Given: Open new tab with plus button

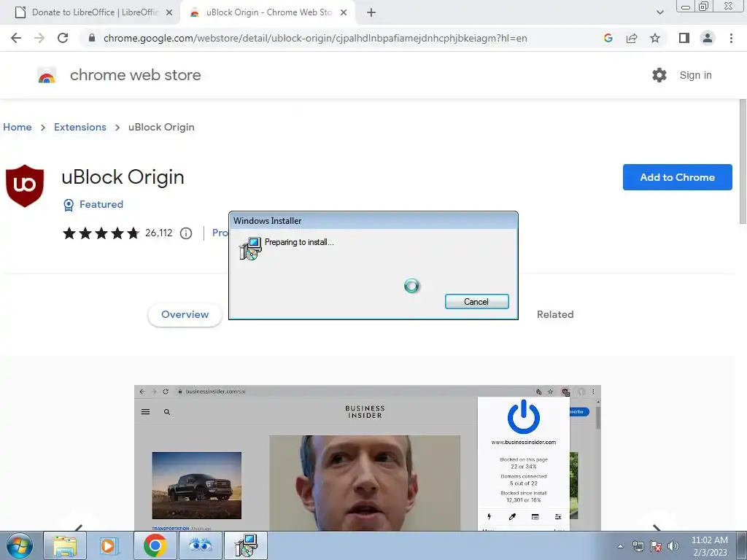Looking at the screenshot, I should pyautogui.click(x=371, y=13).
